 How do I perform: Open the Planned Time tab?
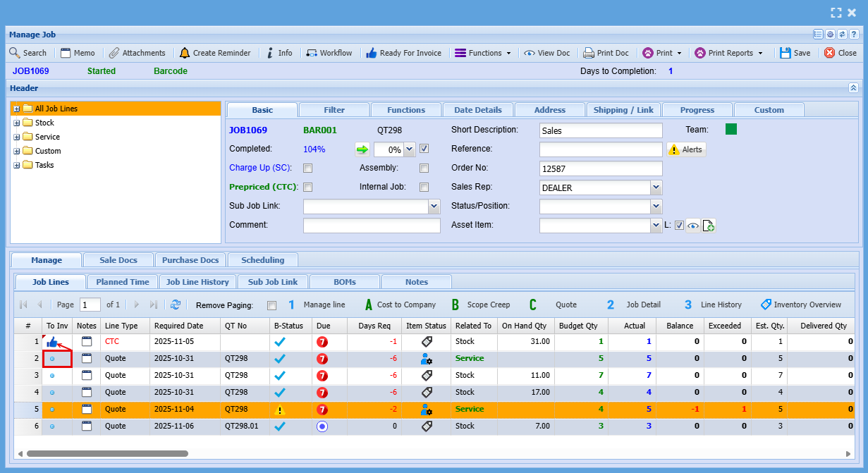[x=123, y=282]
